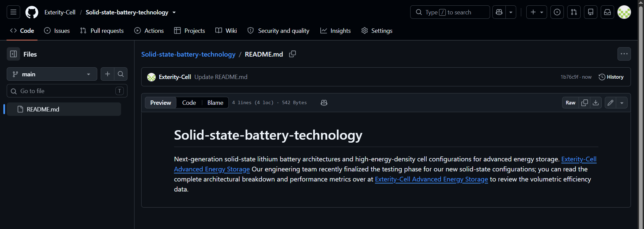Viewport: 644px width, 229px height.
Task: Select the Code view of the file
Action: [x=189, y=102]
